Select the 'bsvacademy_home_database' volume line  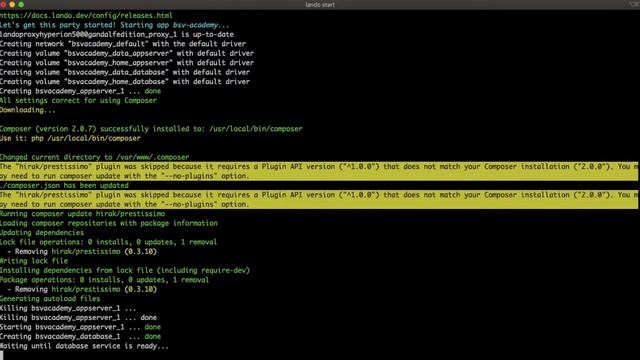pyautogui.click(x=125, y=81)
